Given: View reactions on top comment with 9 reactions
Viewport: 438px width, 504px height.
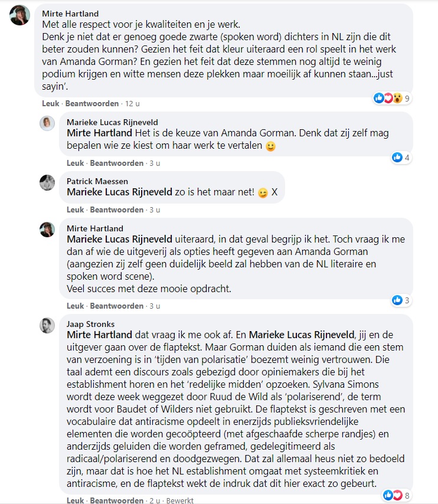Looking at the screenshot, I should pos(391,98).
